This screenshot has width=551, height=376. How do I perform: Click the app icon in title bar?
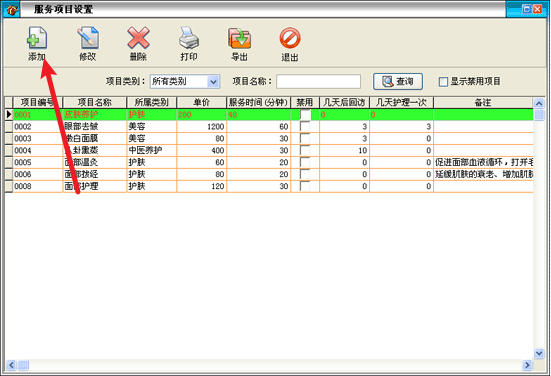point(11,10)
